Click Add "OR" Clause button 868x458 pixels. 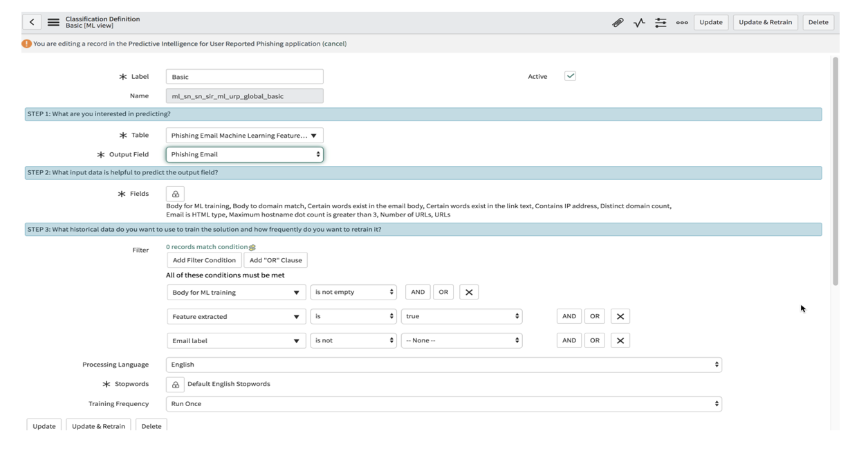[x=275, y=261]
